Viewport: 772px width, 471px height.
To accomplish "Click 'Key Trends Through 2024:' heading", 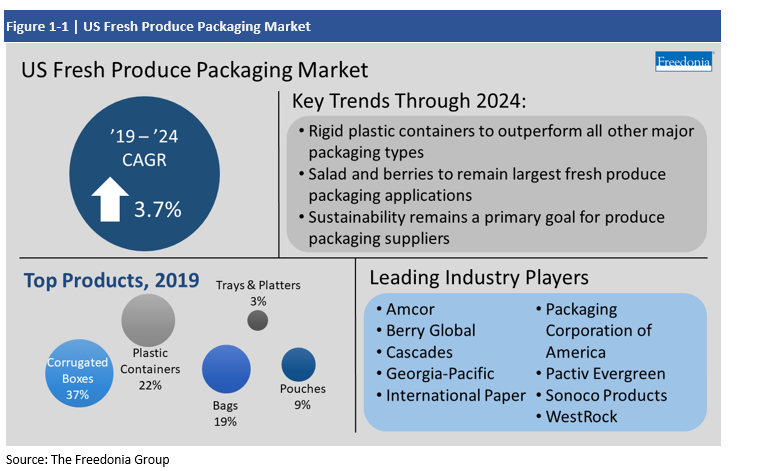I will click(x=409, y=101).
